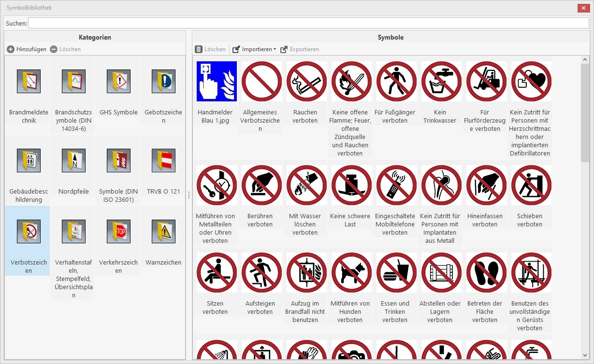The height and width of the screenshot is (364, 594).
Task: Open the Verhaltenstafeln, Stempelfeld category folder
Action: point(73,232)
